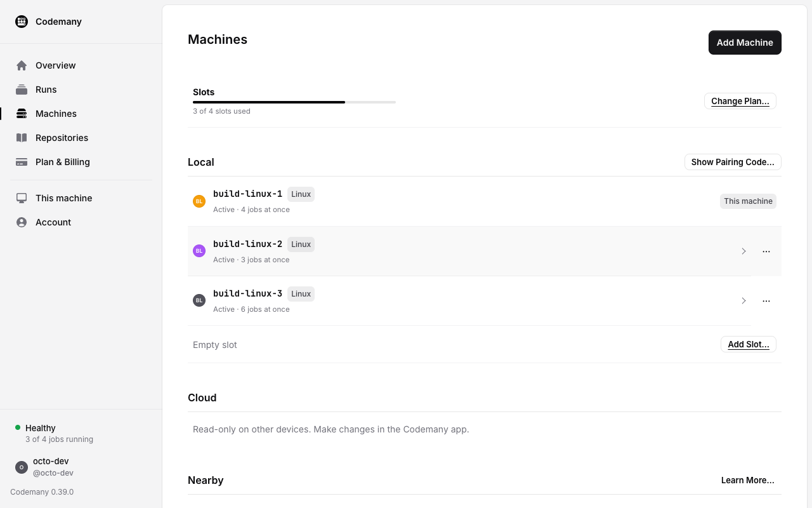This screenshot has width=812, height=508.
Task: Click the gray build-linux-3 avatar
Action: (x=199, y=300)
